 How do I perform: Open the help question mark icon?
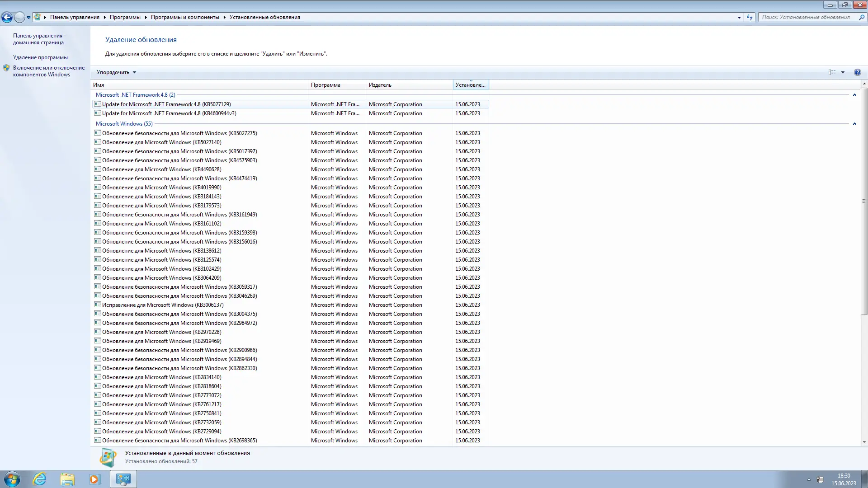click(x=857, y=72)
